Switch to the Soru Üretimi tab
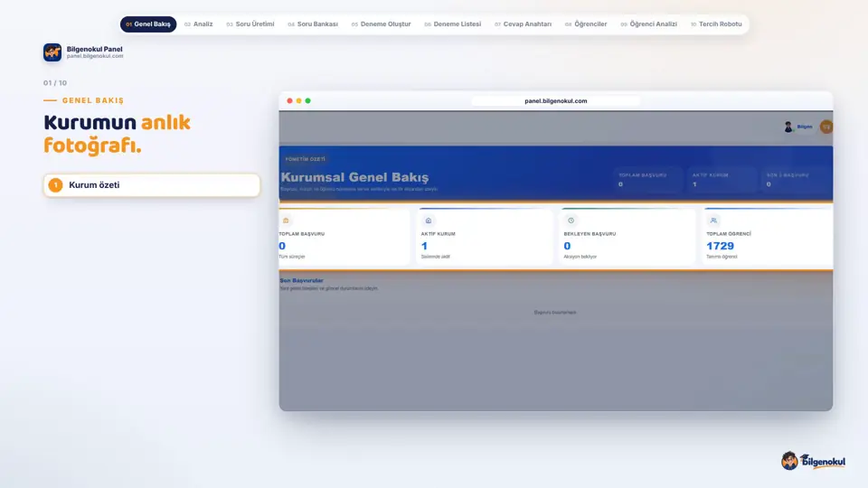868x488 pixels. 250,24
